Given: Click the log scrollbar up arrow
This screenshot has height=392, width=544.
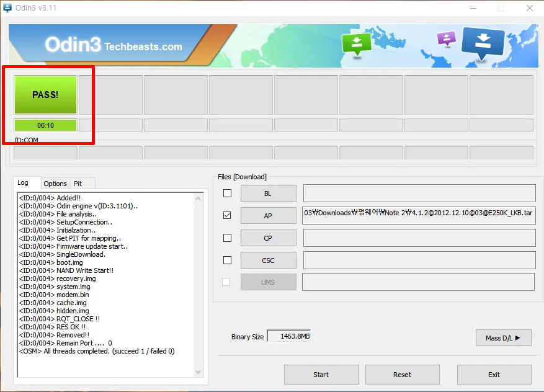Looking at the screenshot, I should tap(198, 198).
